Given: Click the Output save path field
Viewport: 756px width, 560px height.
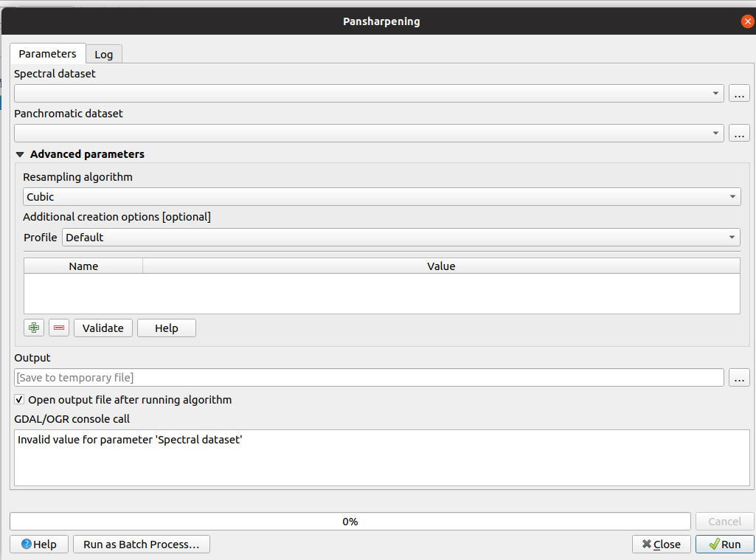Looking at the screenshot, I should click(x=369, y=378).
